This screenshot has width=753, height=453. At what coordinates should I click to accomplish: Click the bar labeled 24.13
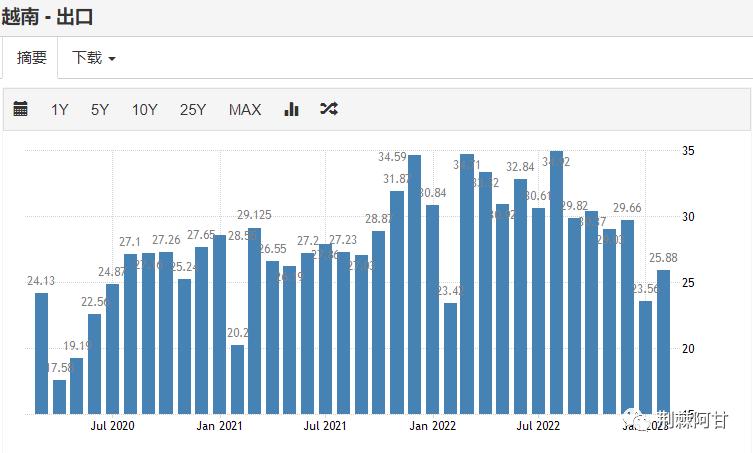(41, 354)
